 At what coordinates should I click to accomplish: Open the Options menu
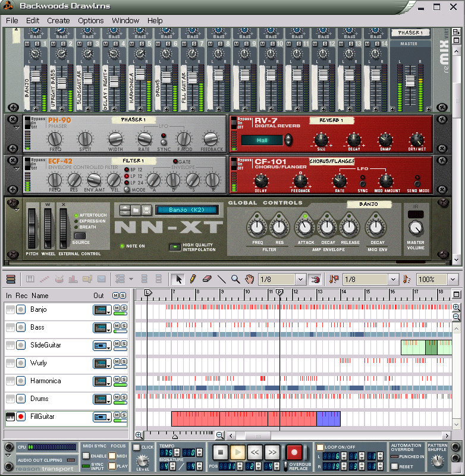(x=91, y=21)
